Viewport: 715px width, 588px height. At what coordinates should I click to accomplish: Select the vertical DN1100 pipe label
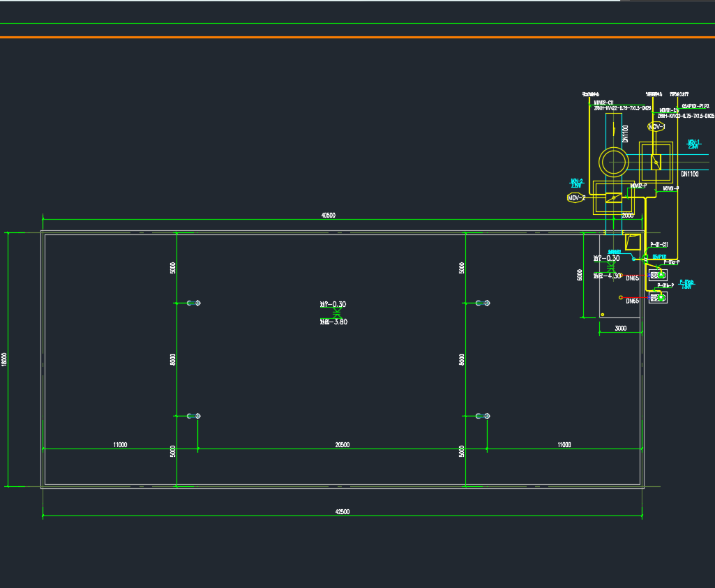click(625, 134)
